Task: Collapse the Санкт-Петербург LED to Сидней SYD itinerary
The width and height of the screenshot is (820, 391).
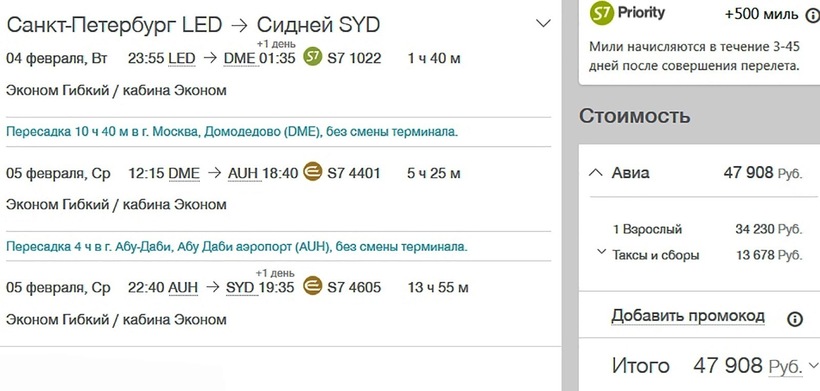Action: point(543,24)
